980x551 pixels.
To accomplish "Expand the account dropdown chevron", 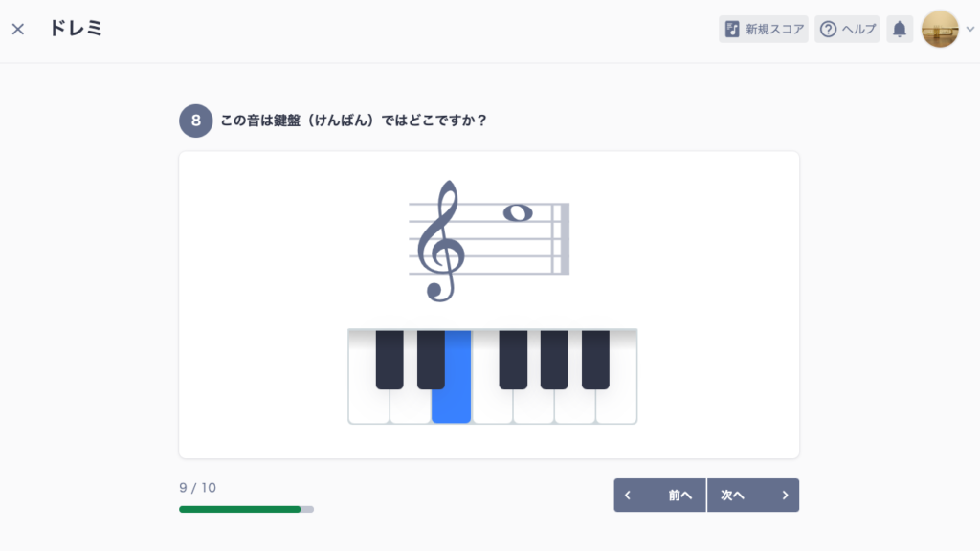I will 970,29.
